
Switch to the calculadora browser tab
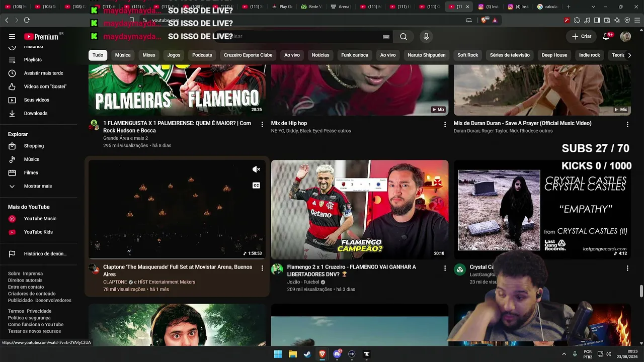click(x=547, y=7)
